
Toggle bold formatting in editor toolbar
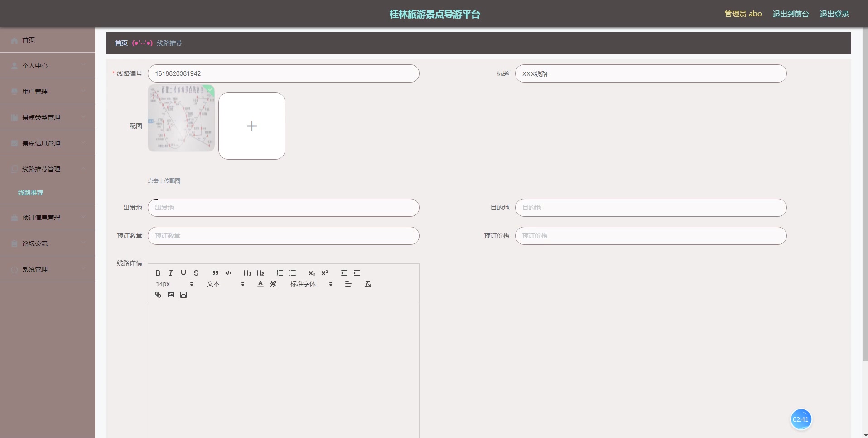158,273
